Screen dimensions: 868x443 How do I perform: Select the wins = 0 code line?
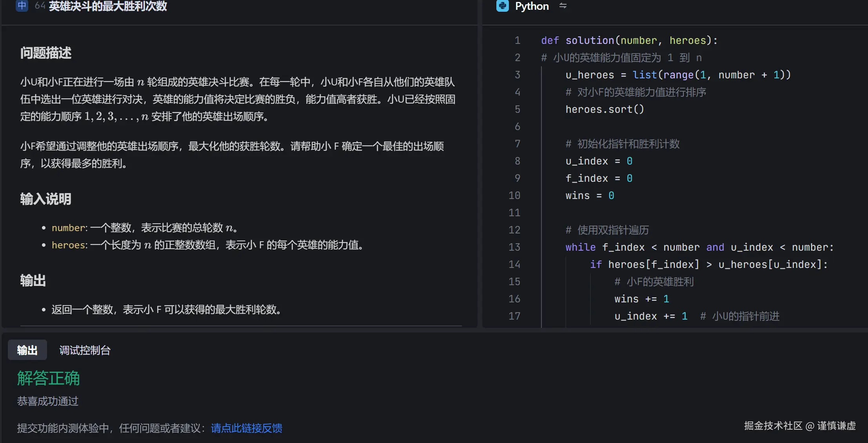click(x=590, y=195)
